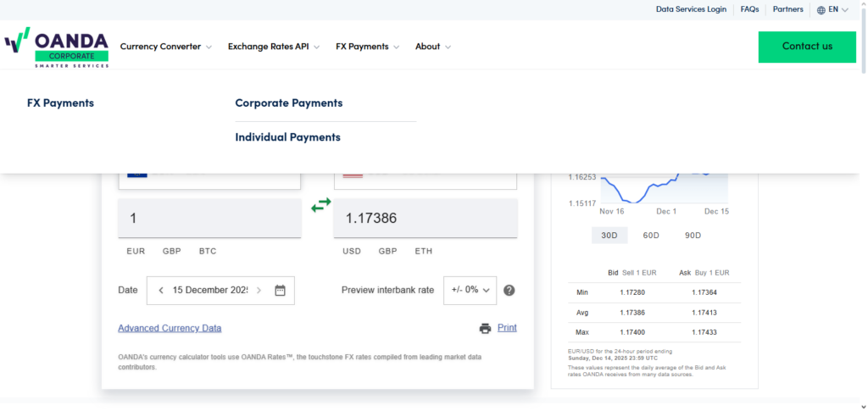The image size is (868, 411).
Task: Click the EUR amount input field
Action: [209, 219]
